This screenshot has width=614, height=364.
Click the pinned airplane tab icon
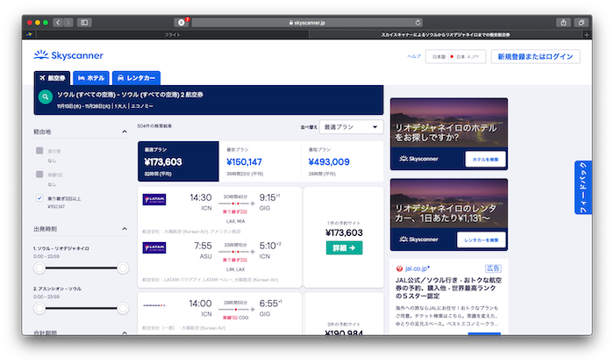29,34
